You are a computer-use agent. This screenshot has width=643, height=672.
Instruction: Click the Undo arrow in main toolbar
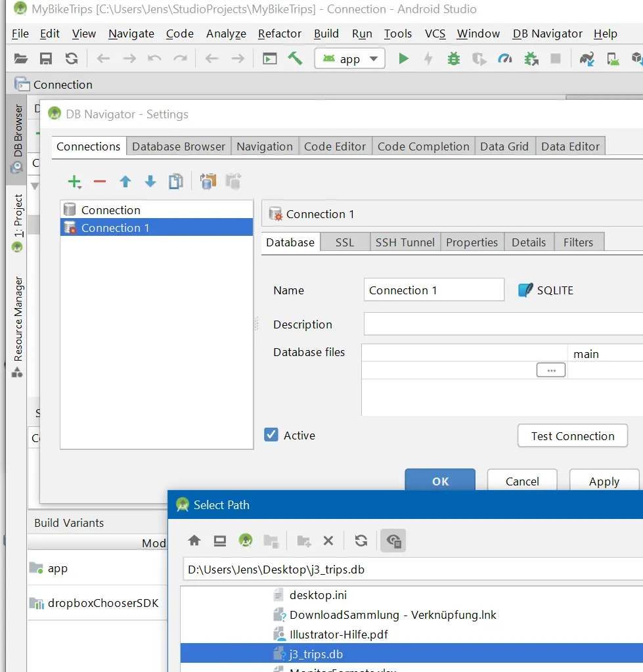pos(154,58)
